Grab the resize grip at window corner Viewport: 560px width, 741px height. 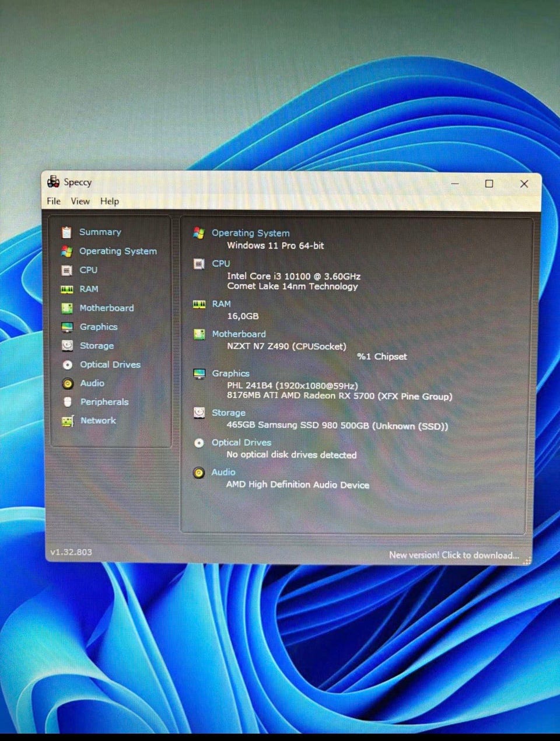527,561
